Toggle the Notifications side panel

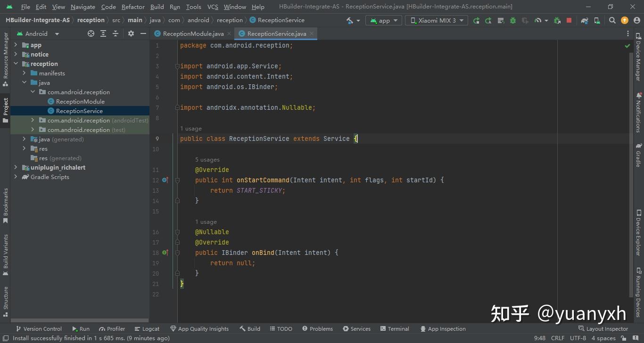point(639,112)
